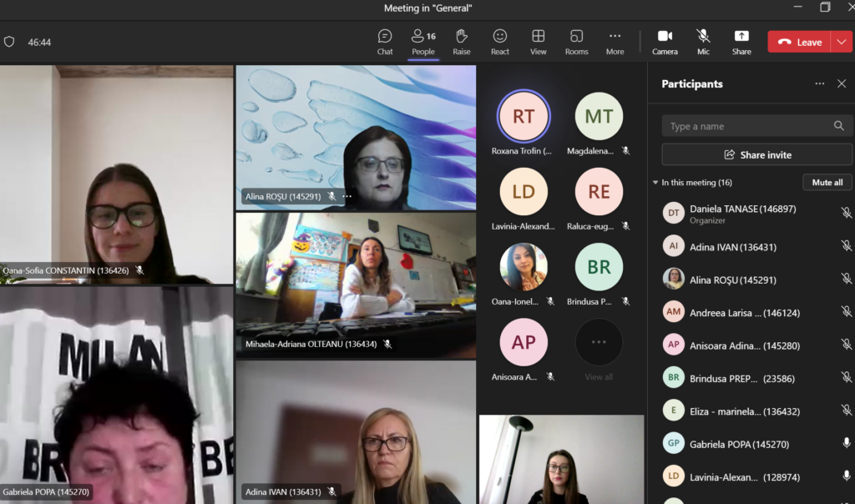Open the View layout options
The height and width of the screenshot is (504, 855).
tap(539, 42)
